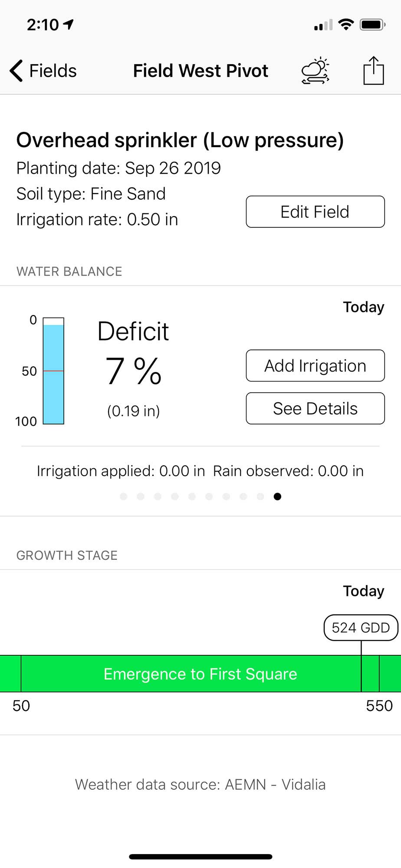Tap the battery status icon
Viewport: 401px width, 868px height.
pyautogui.click(x=373, y=25)
